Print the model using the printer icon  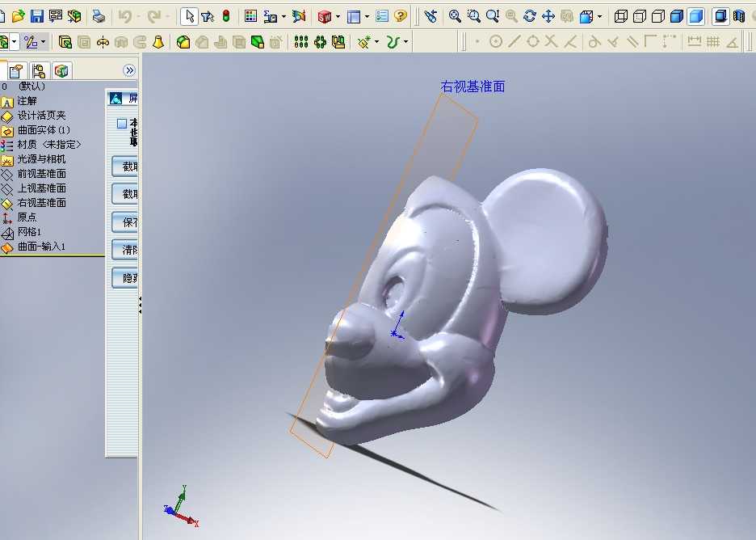(x=99, y=16)
